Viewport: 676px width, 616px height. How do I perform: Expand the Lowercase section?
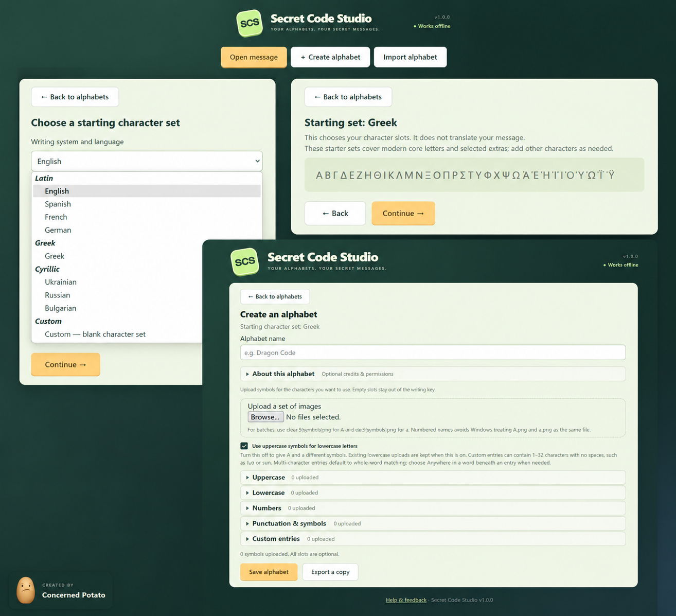pyautogui.click(x=433, y=493)
